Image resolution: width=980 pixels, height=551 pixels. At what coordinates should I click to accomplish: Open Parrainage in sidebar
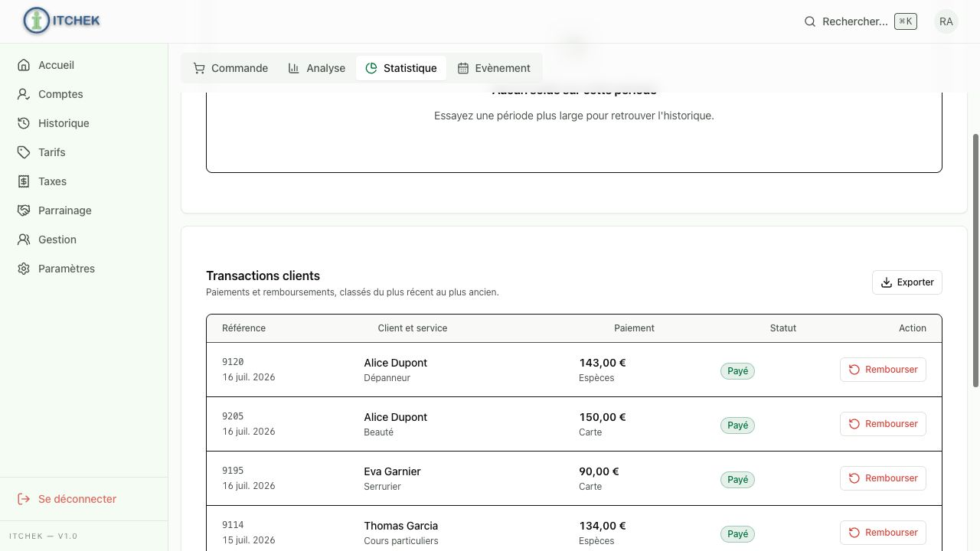click(84, 210)
